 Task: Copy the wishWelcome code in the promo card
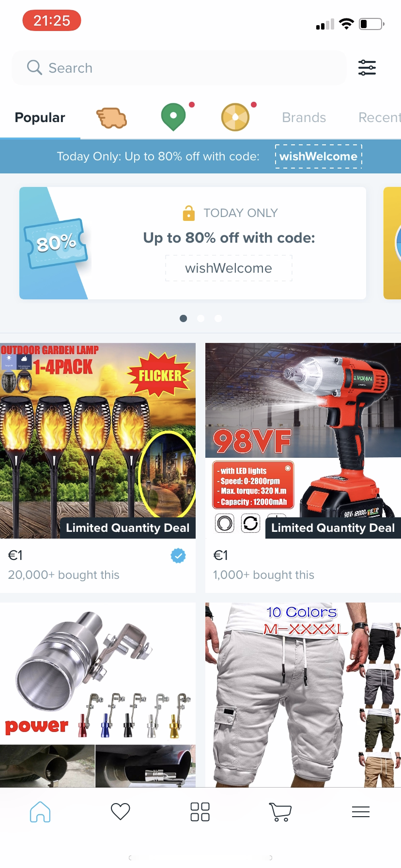[x=229, y=268]
